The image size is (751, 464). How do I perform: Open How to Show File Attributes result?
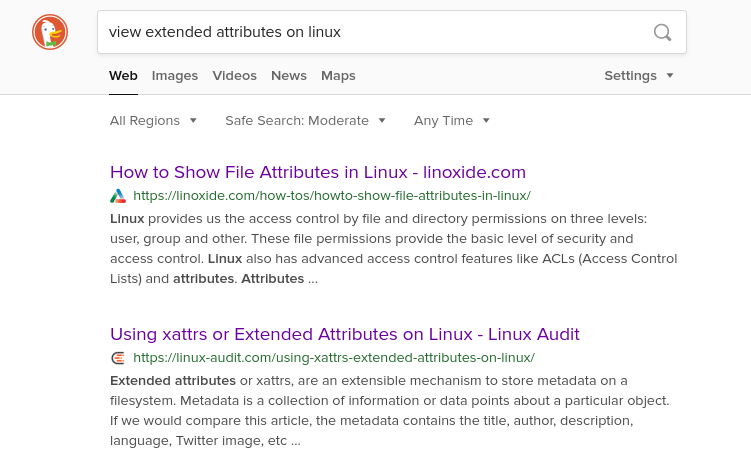point(318,172)
